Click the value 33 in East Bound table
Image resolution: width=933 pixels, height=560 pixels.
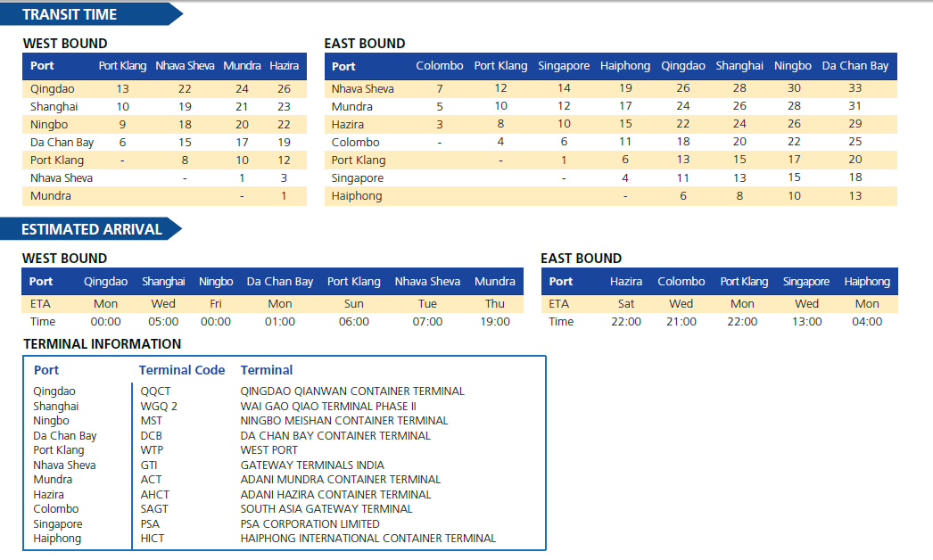855,88
